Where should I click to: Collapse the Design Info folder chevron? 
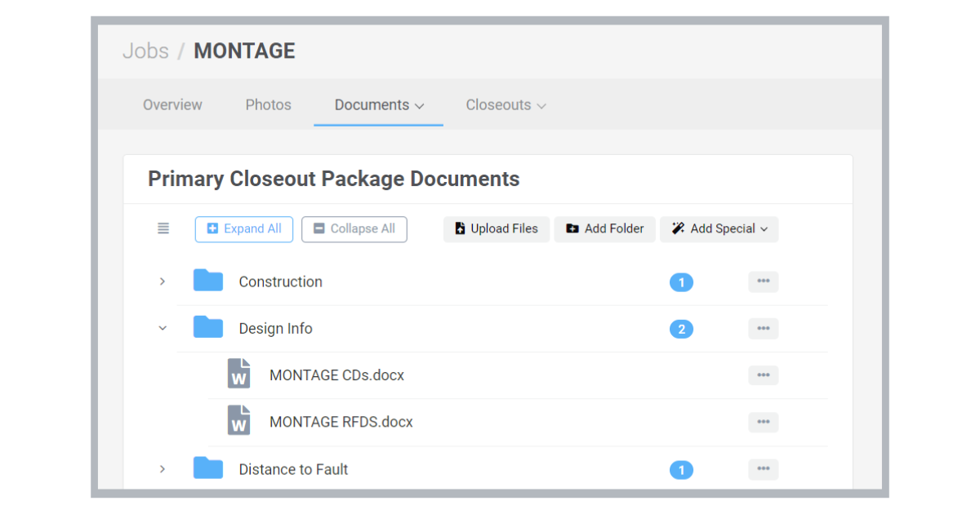coord(163,329)
